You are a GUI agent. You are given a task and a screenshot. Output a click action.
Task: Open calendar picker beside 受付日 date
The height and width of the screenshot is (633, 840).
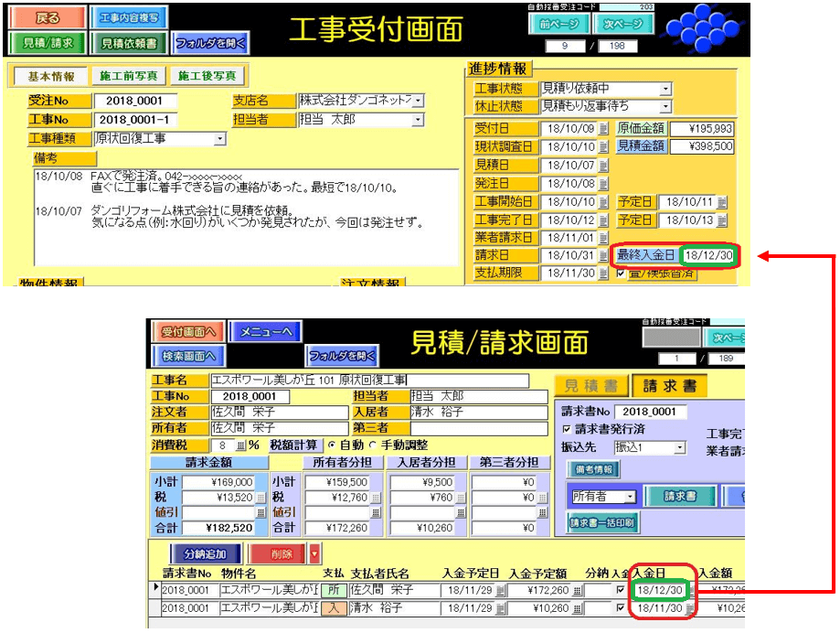click(x=603, y=129)
